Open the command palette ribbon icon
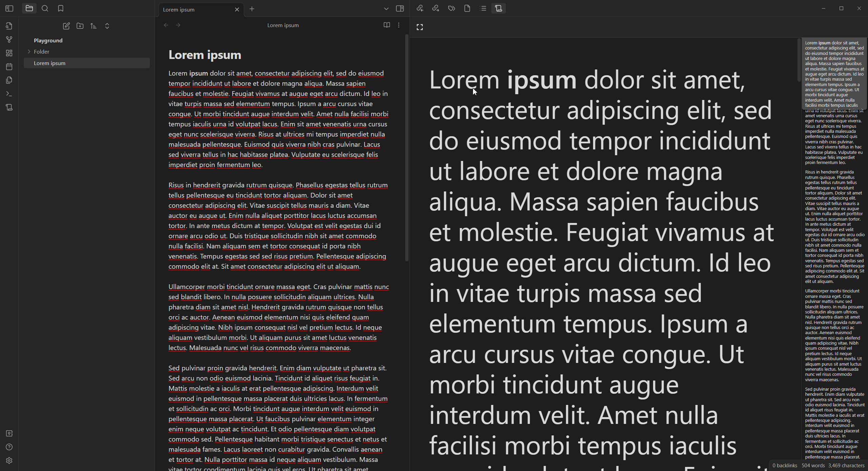The image size is (868, 471). 9,94
